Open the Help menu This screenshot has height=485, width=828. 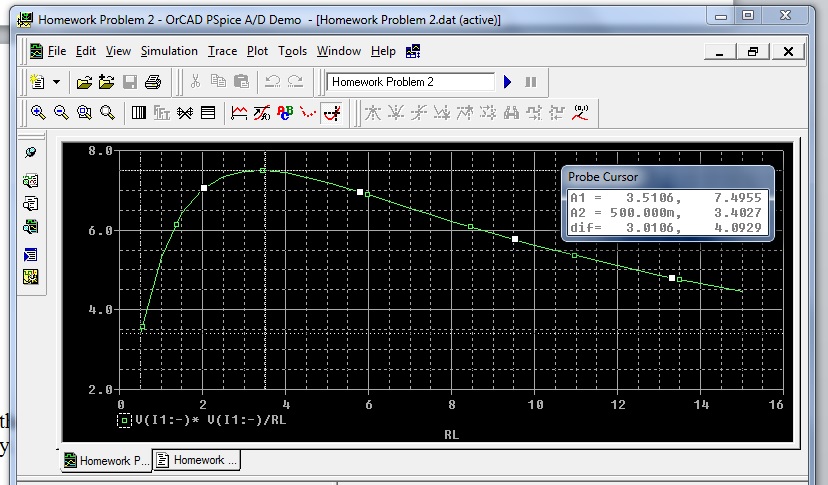tap(383, 51)
